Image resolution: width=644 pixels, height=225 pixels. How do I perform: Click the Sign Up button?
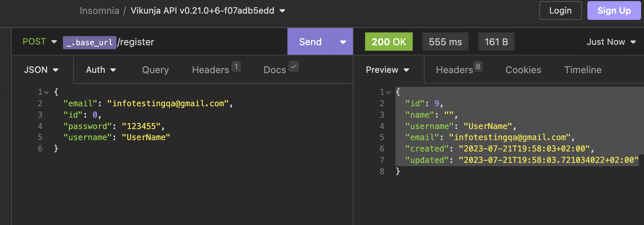[614, 11]
